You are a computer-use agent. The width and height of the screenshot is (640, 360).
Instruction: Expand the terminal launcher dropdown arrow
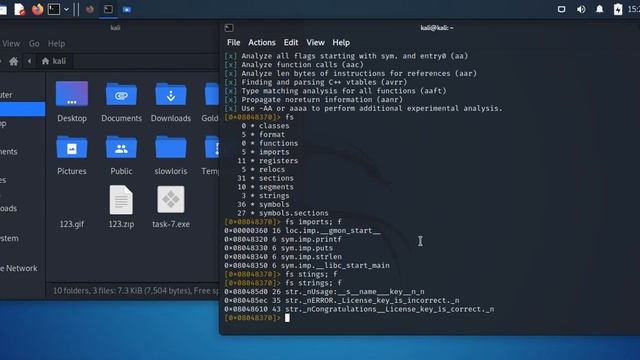(x=66, y=9)
